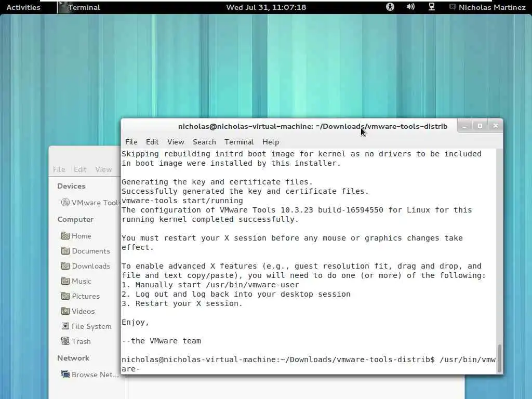Click the chat status icon beside username

tap(453, 7)
